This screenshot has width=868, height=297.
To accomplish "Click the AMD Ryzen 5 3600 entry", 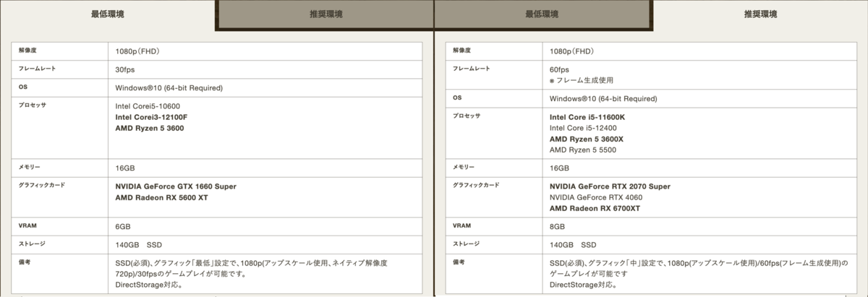I will 150,128.
